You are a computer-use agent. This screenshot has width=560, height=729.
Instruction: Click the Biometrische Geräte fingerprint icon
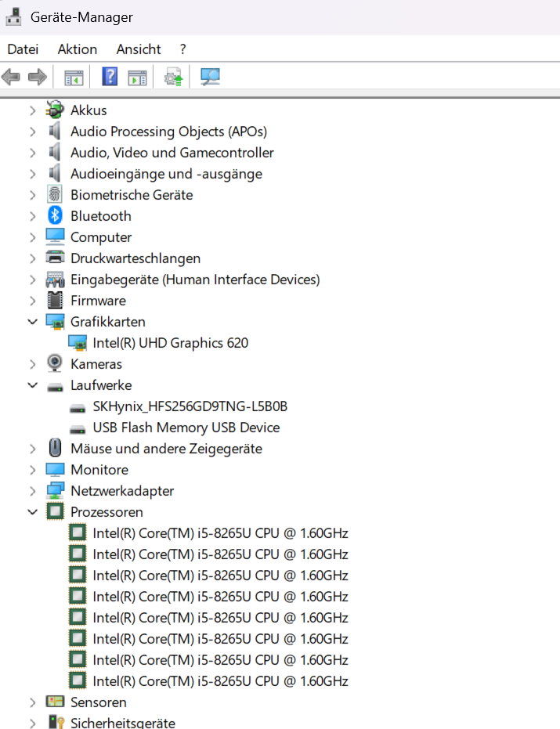(55, 194)
